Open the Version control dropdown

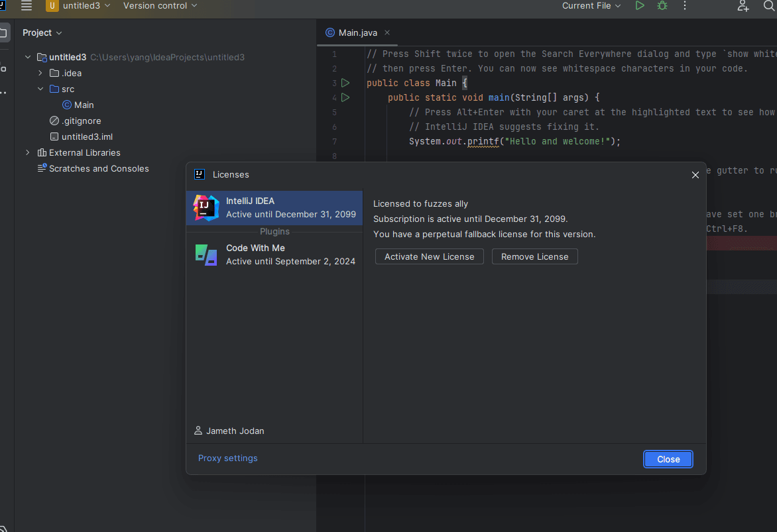tap(160, 6)
